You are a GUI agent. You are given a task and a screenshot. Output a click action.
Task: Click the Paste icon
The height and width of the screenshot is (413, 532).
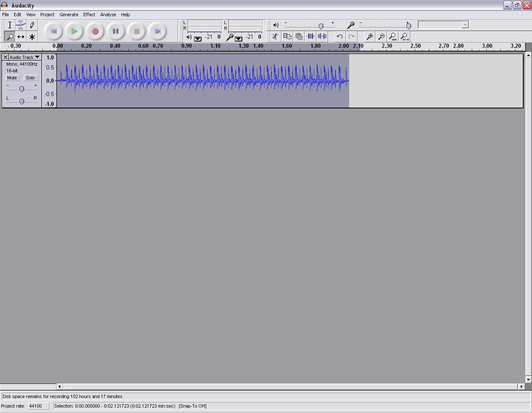pyautogui.click(x=299, y=37)
